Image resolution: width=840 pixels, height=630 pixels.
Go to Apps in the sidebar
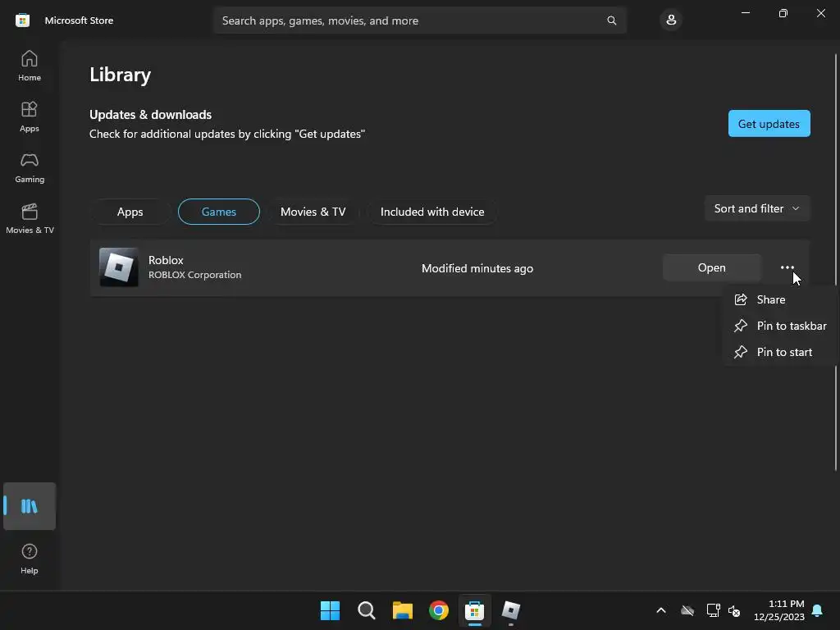[29, 116]
